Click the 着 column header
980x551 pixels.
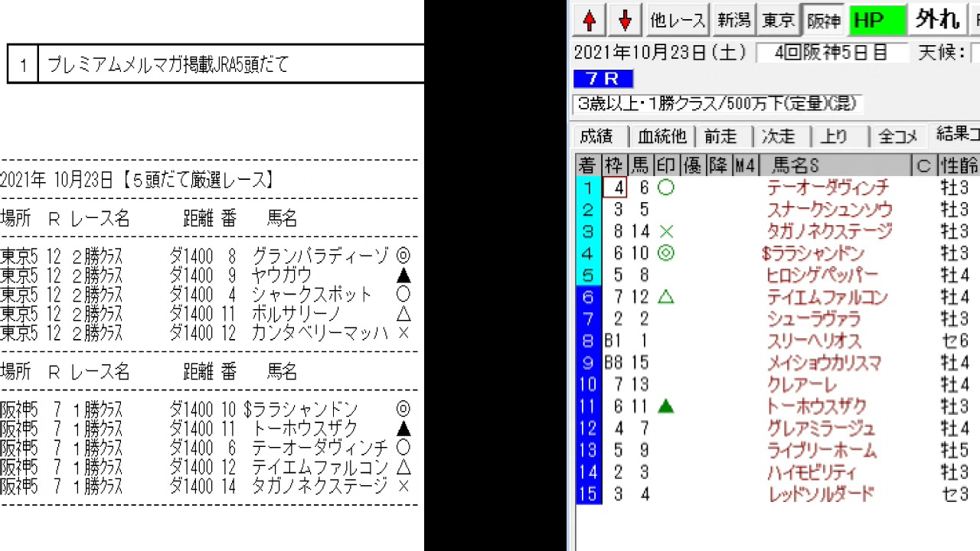pos(587,165)
